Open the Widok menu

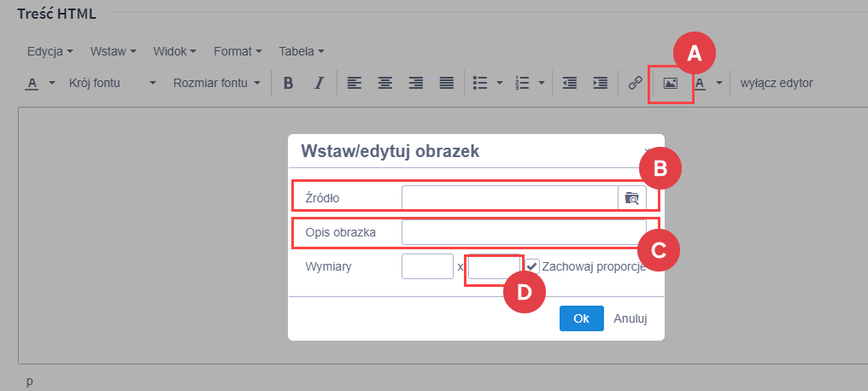pyautogui.click(x=175, y=51)
